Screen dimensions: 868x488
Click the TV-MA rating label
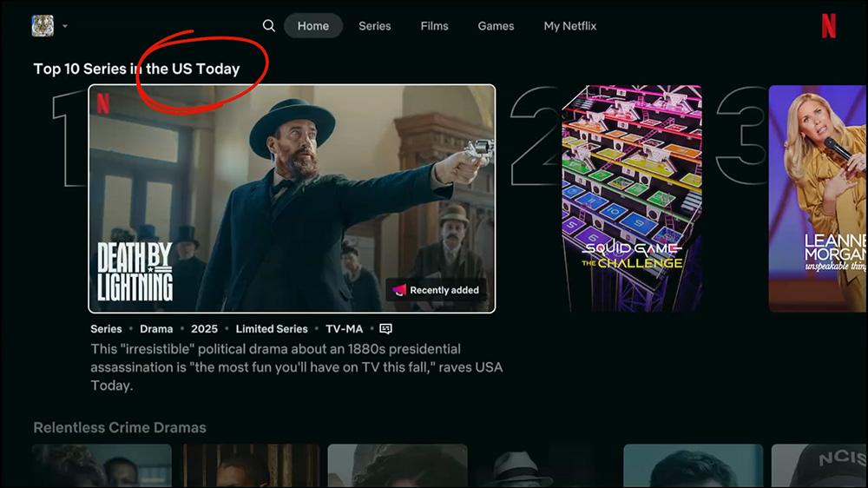click(345, 329)
